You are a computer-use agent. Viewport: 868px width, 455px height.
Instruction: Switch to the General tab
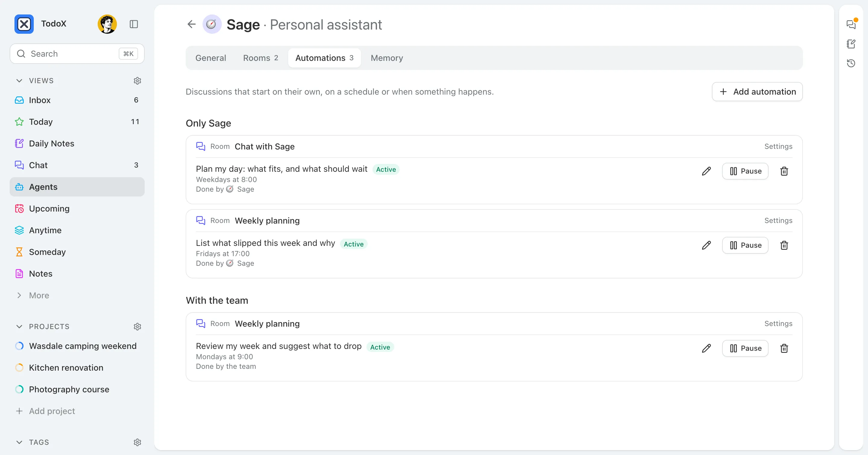point(211,58)
